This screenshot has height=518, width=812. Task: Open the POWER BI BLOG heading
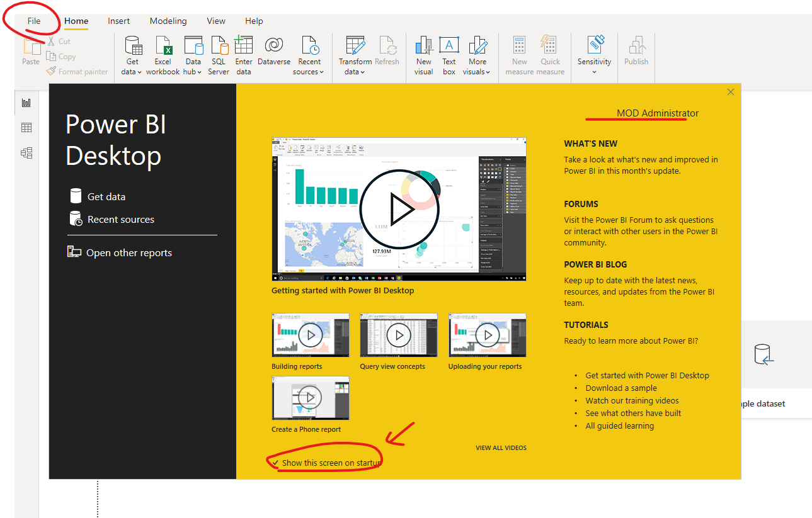tap(596, 264)
